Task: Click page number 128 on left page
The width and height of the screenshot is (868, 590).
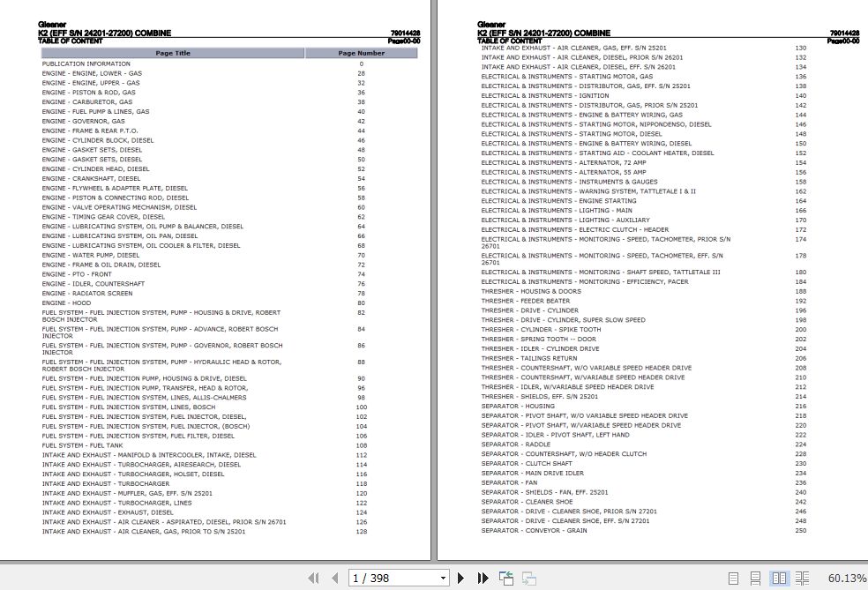Action: click(x=362, y=531)
